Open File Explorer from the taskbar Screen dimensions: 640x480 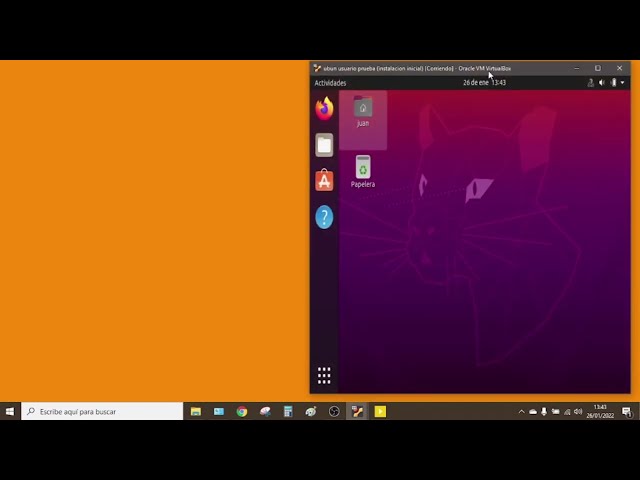(x=196, y=411)
